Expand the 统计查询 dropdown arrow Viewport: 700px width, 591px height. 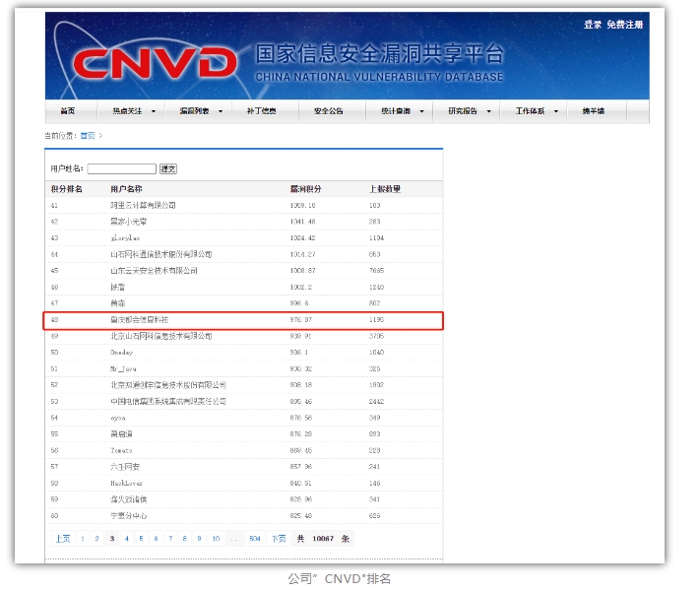point(422,111)
